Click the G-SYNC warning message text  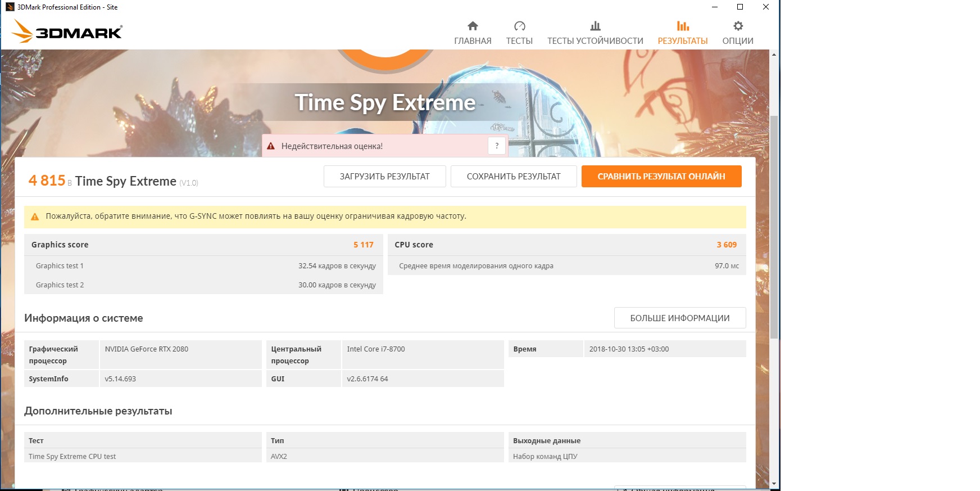pyautogui.click(x=256, y=216)
